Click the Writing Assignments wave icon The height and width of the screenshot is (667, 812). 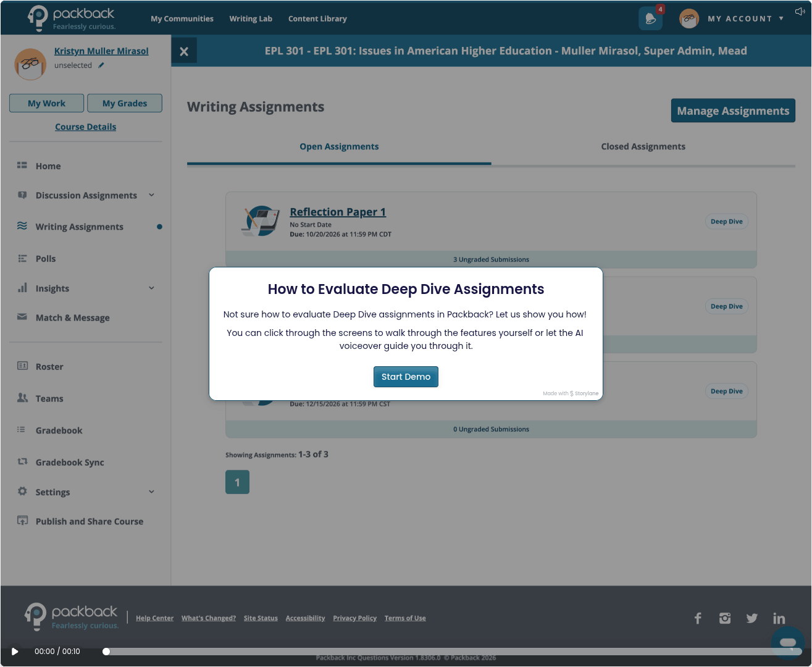click(x=22, y=226)
